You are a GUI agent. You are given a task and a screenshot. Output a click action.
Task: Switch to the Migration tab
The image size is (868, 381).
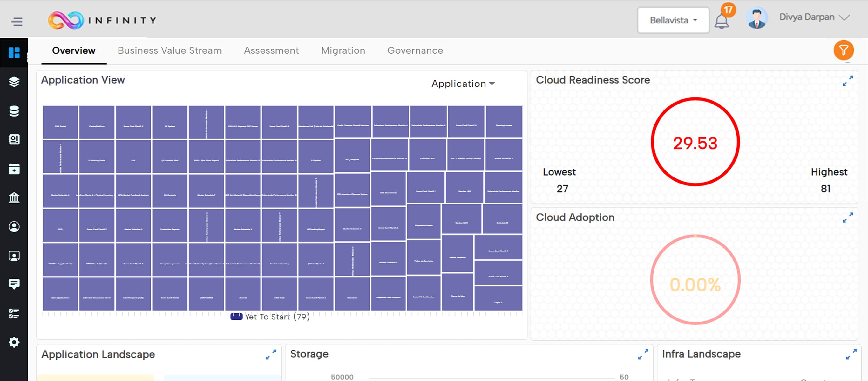click(343, 50)
